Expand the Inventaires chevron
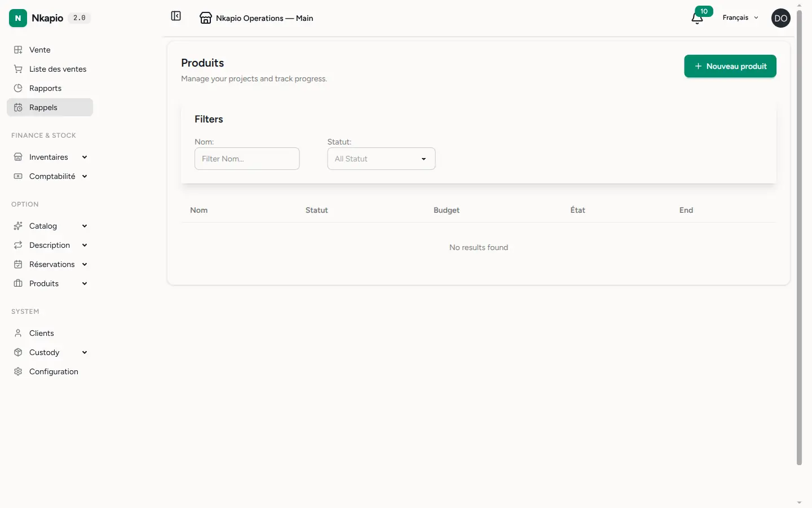The image size is (812, 508). point(85,157)
